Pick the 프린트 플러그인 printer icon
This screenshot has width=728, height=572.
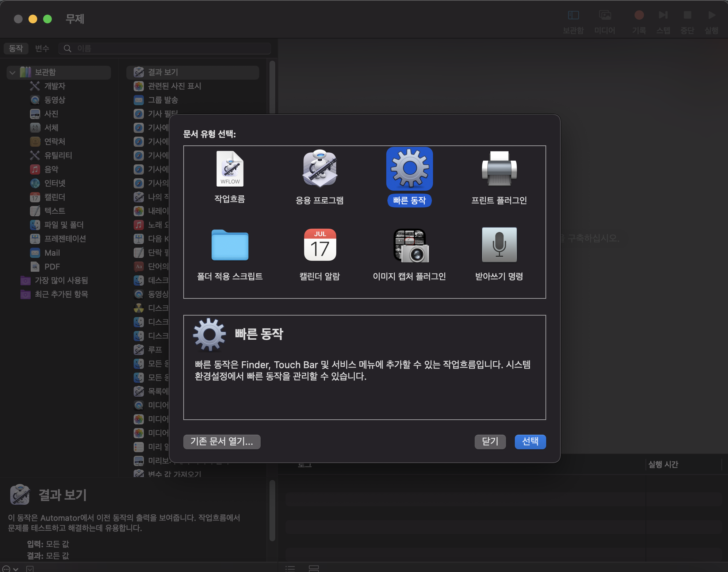pyautogui.click(x=499, y=169)
